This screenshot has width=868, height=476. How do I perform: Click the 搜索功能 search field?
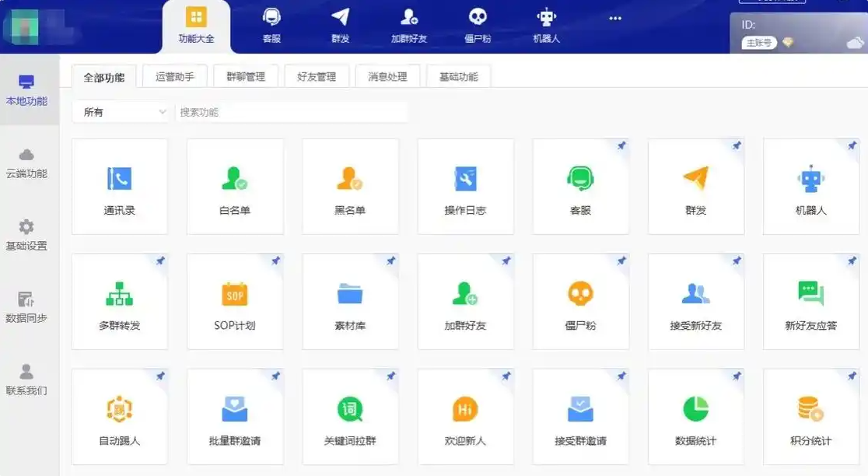point(292,112)
